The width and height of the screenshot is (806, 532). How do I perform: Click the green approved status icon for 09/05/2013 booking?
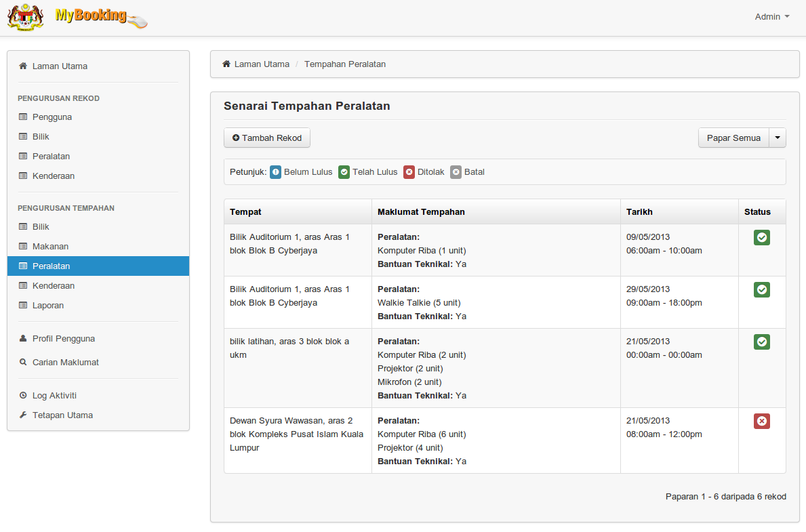[762, 238]
